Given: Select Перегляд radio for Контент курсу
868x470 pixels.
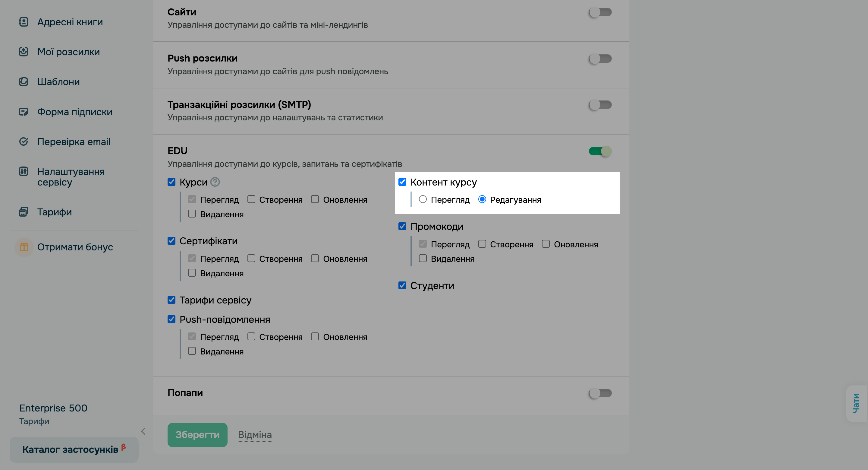Looking at the screenshot, I should (423, 199).
